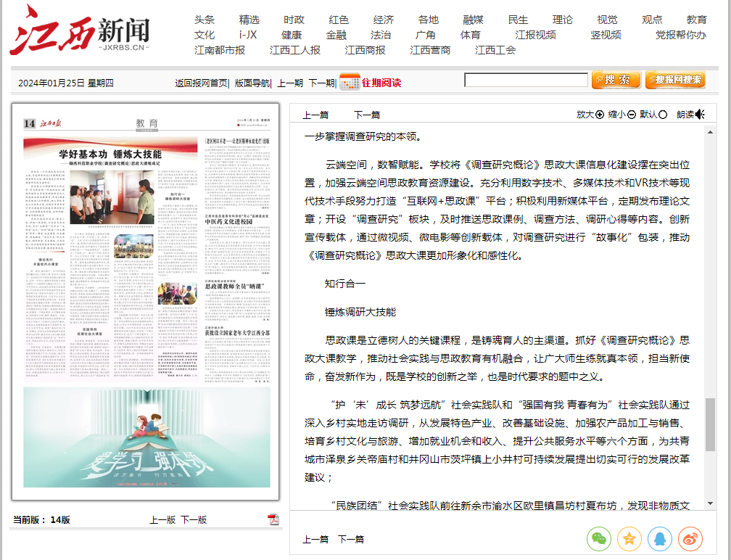
Task: Click the 搜报网搜索 button
Action: [674, 80]
